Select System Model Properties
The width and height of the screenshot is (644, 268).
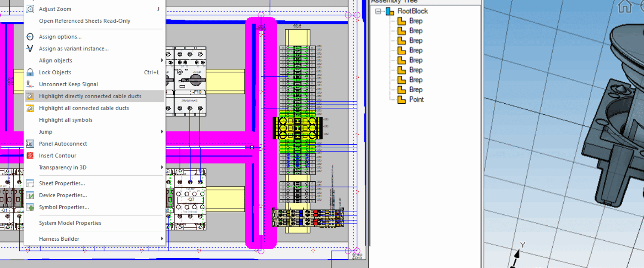point(70,223)
